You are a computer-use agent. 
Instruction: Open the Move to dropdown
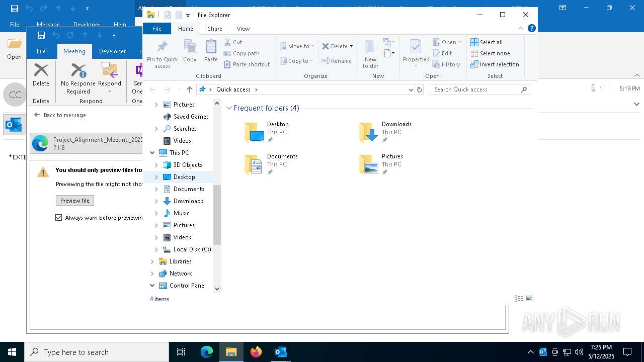pyautogui.click(x=297, y=46)
